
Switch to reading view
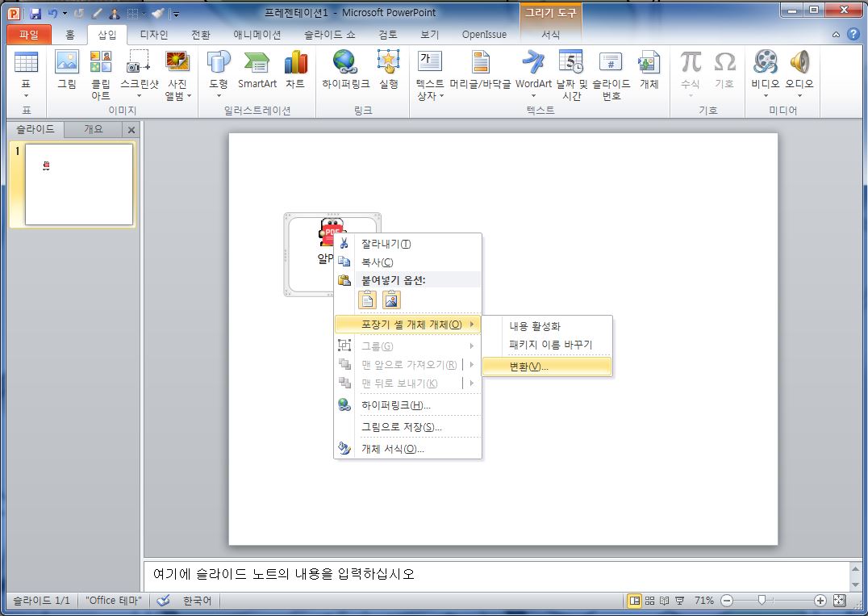[x=664, y=601]
